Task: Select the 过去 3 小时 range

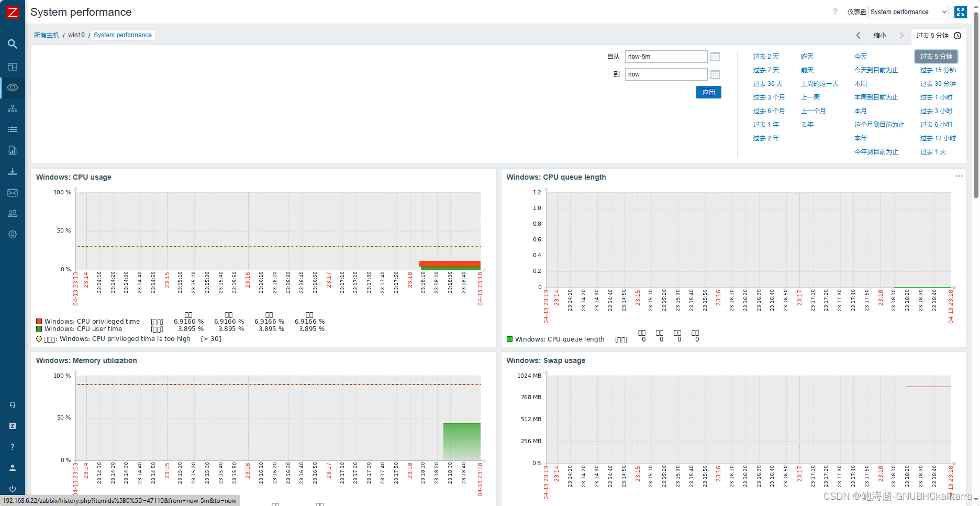Action: (937, 111)
